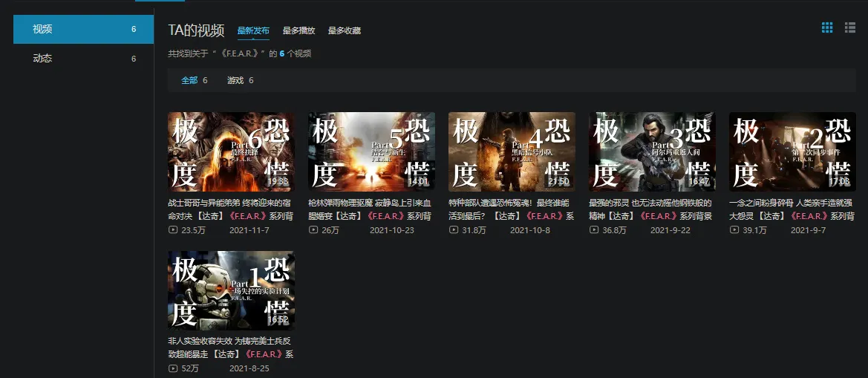Open Part 1 video thumbnail
This screenshot has height=378, width=868.
232,290
